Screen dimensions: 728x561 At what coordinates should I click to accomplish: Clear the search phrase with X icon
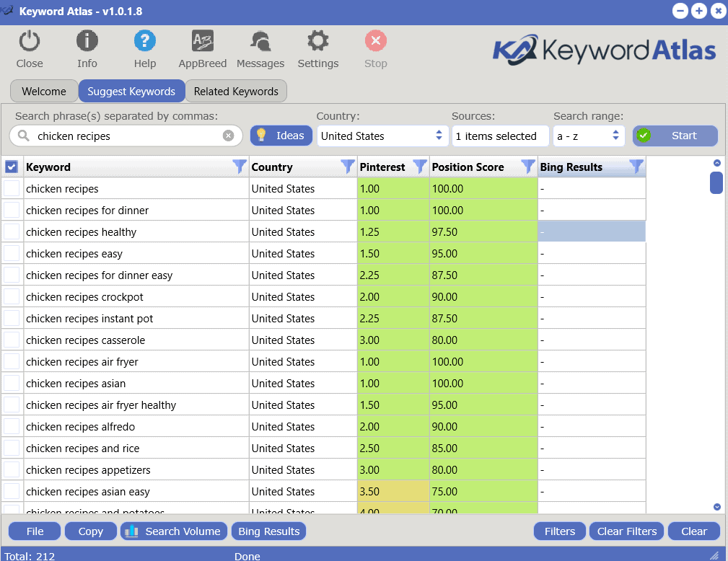tap(228, 136)
